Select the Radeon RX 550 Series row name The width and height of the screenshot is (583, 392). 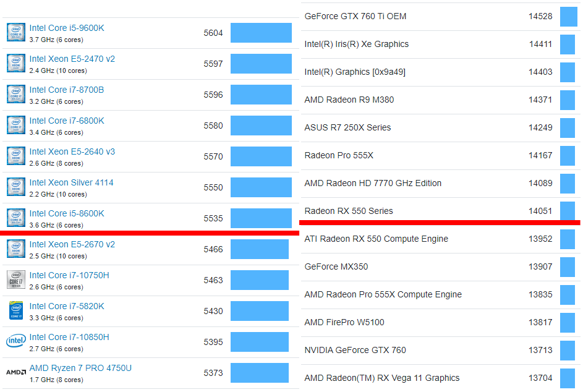(349, 211)
